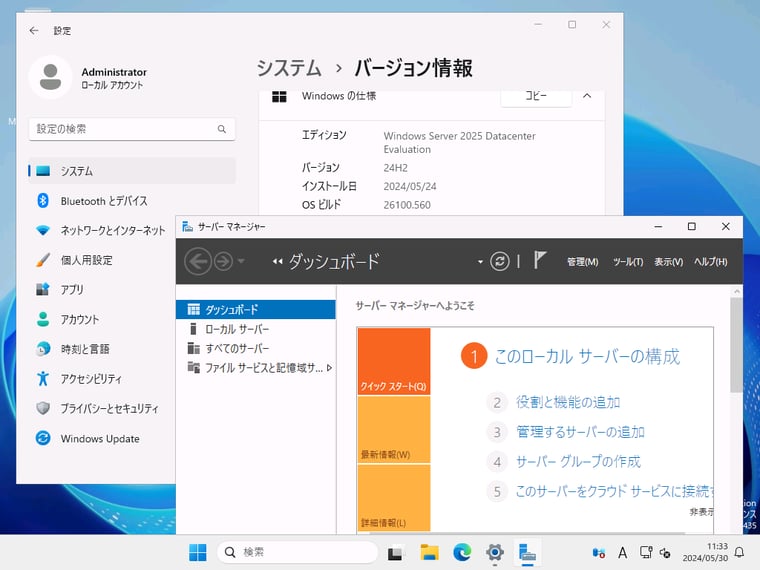
Task: Click the taskbar 検索 search box
Action: [x=298, y=552]
